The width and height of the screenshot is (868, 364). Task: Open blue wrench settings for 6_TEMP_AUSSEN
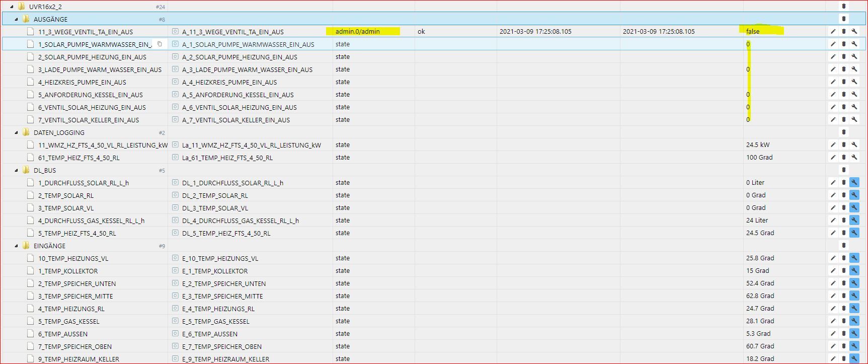(x=854, y=333)
